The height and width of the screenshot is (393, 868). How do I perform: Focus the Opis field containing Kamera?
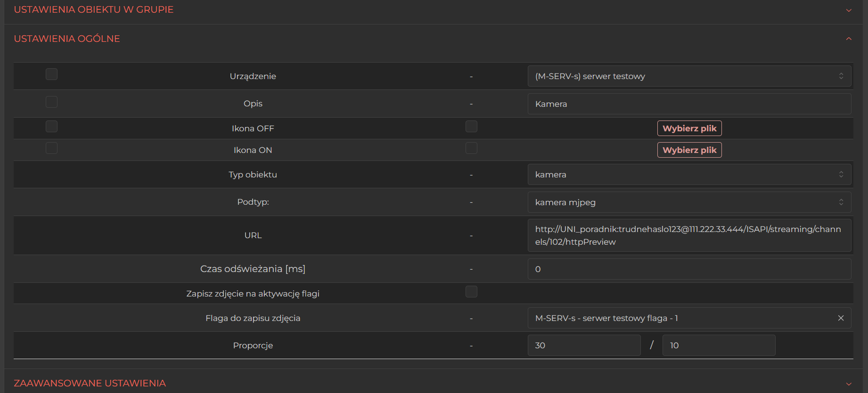(x=689, y=104)
